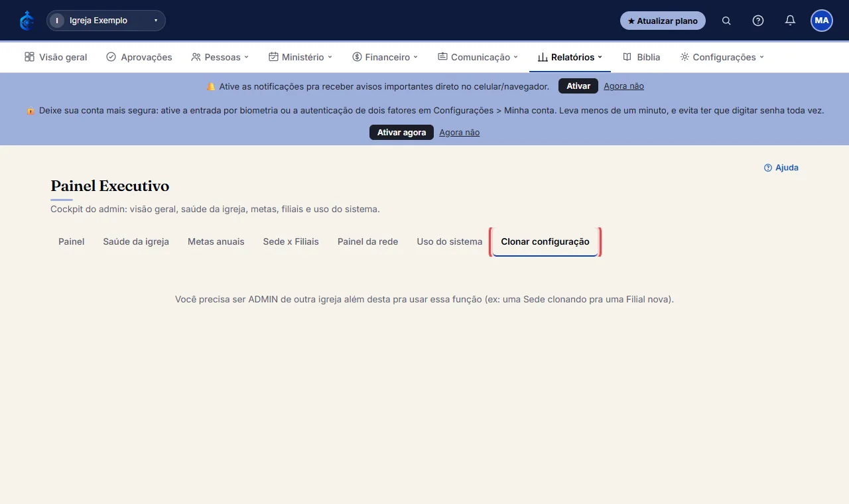The image size is (849, 504).
Task: Switch to the Sede x Filiais tab
Action: (291, 241)
